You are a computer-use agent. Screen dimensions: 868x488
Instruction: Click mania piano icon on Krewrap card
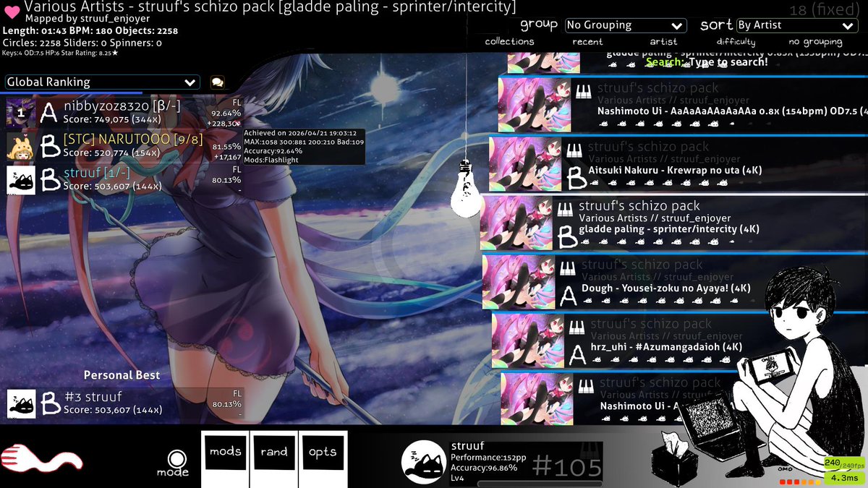(x=574, y=150)
